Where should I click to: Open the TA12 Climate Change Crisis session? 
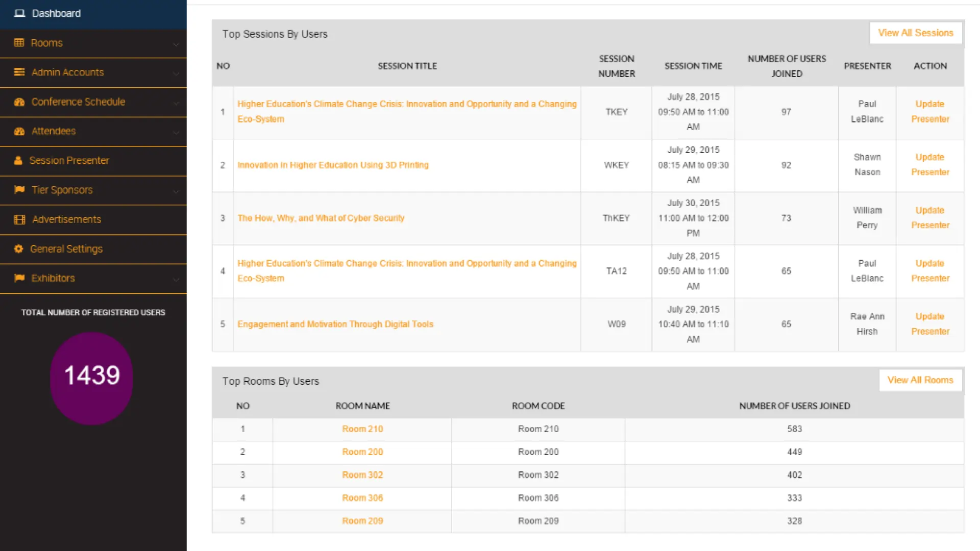pos(407,271)
